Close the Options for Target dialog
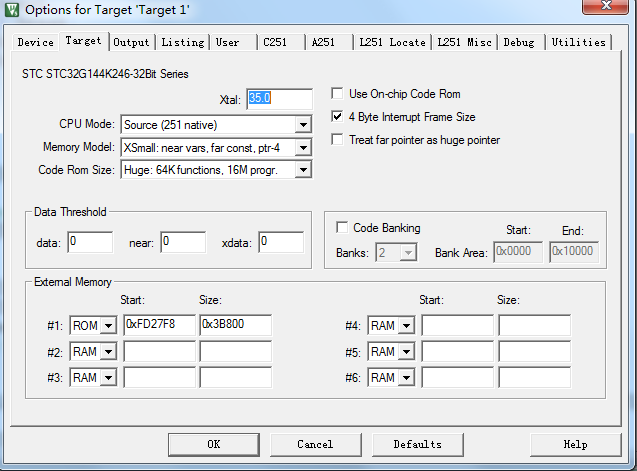Image resolution: width=637 pixels, height=471 pixels. tap(605, 6)
